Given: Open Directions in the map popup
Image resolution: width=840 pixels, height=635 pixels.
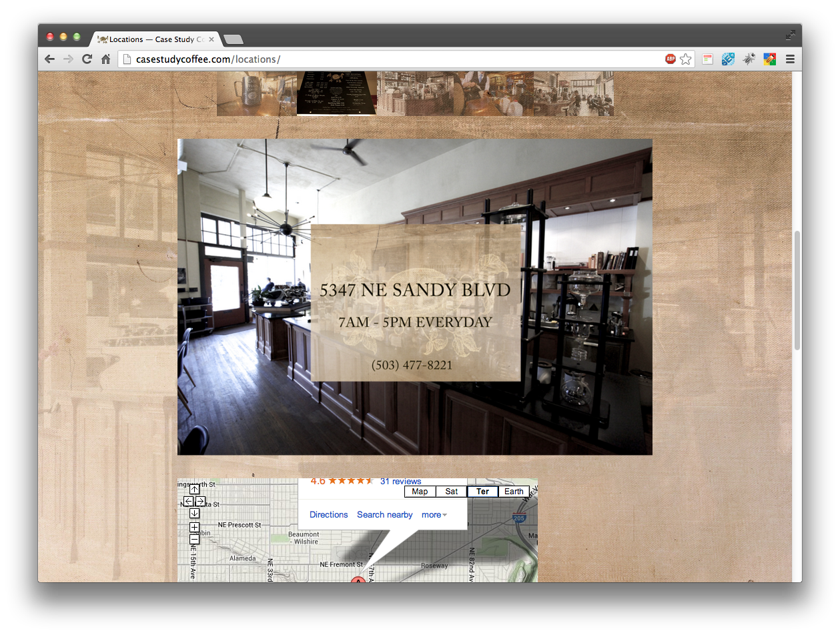Looking at the screenshot, I should [x=329, y=515].
